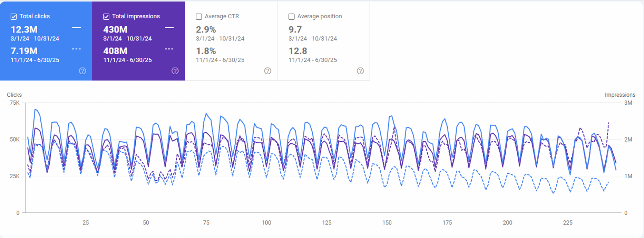Screen dimensions: 644x238
Task: Enable the Average position checkbox
Action: (291, 17)
